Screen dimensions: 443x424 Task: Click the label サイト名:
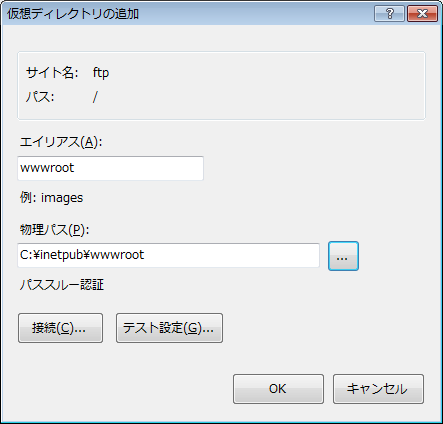coord(52,72)
